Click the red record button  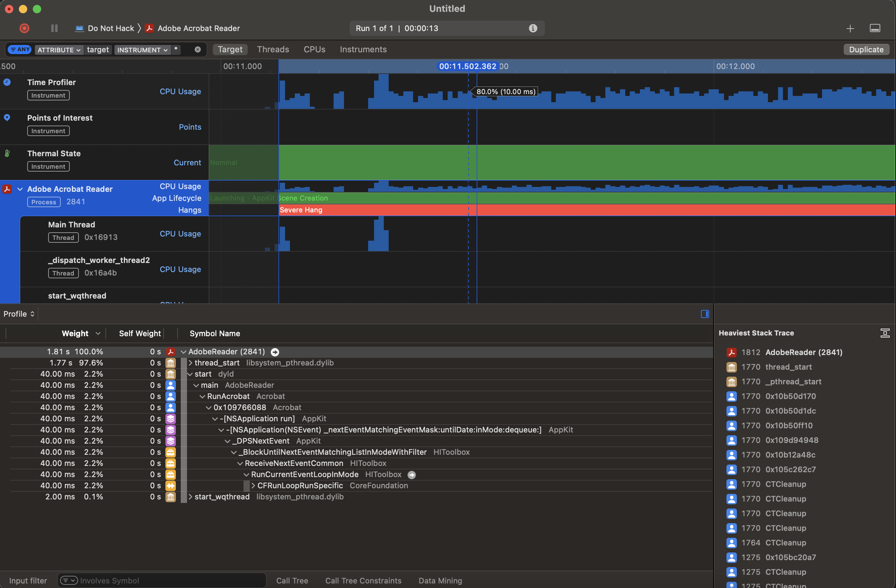[x=24, y=28]
